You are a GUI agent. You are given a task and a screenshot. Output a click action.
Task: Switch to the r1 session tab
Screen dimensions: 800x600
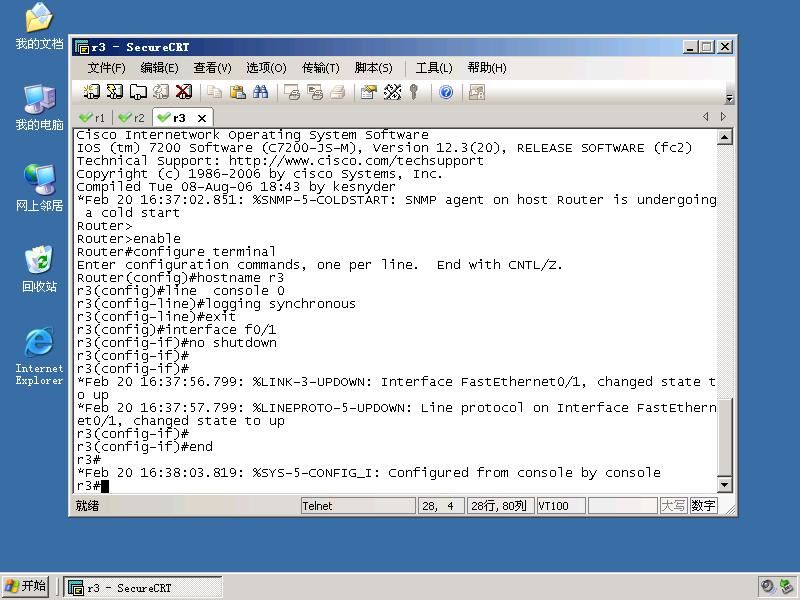(92, 118)
